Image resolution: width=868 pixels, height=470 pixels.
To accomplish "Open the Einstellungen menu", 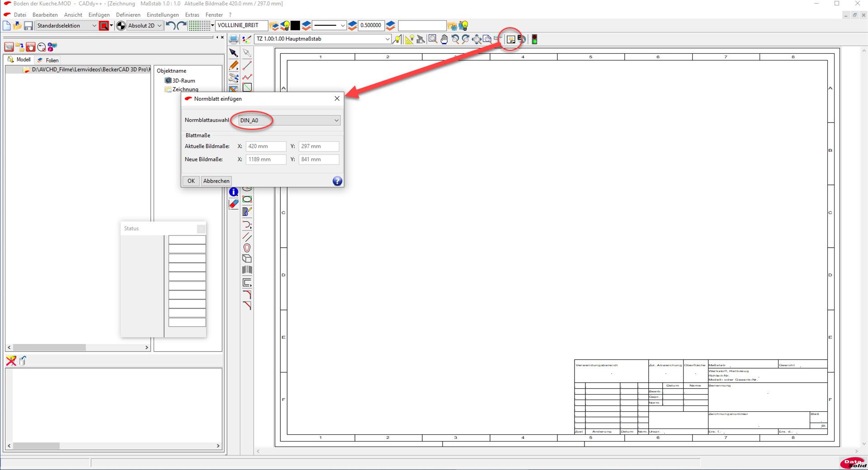I will [163, 15].
